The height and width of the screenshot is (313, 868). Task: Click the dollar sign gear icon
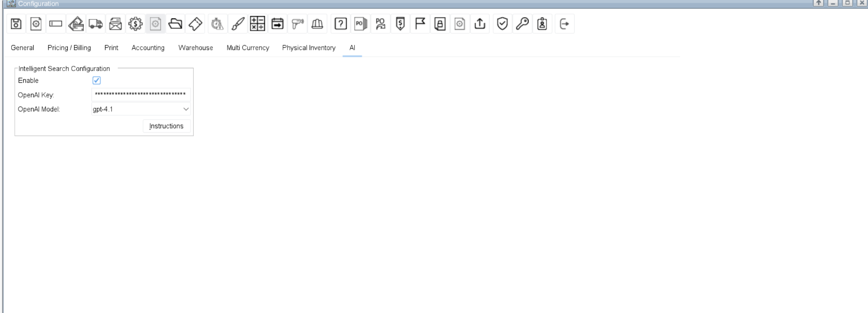point(135,24)
